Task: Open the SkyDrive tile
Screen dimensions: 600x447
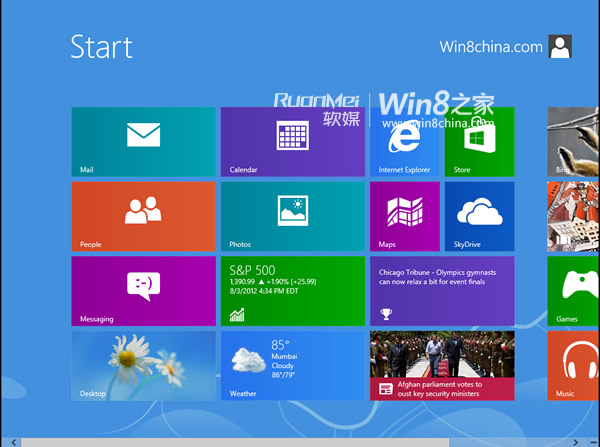Action: tap(479, 216)
